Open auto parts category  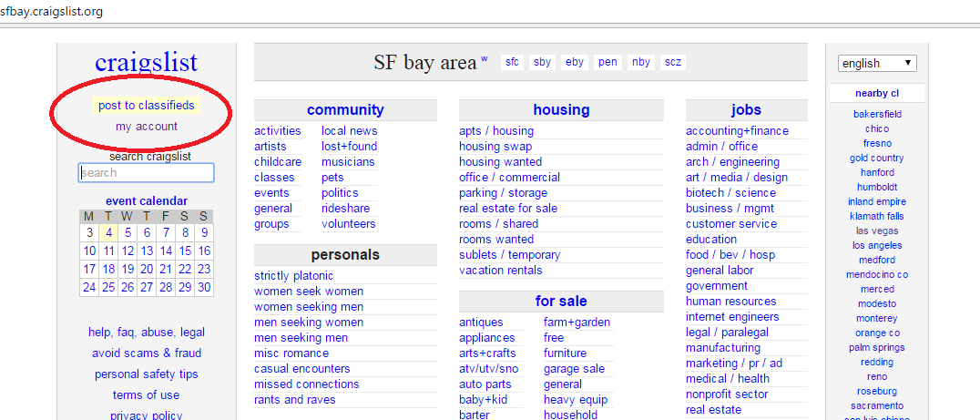pos(485,384)
